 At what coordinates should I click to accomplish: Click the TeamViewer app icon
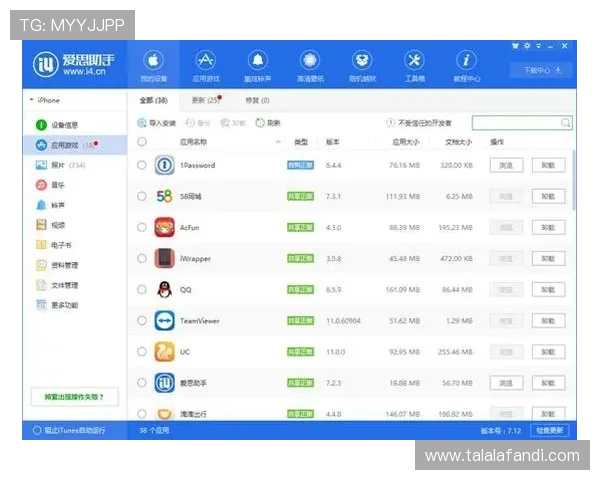tap(165, 320)
